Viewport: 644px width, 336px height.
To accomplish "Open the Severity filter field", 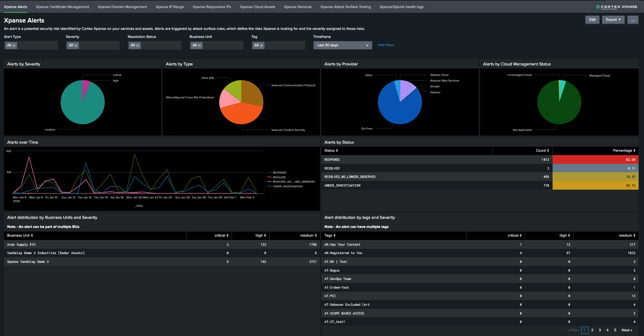I will click(x=93, y=45).
